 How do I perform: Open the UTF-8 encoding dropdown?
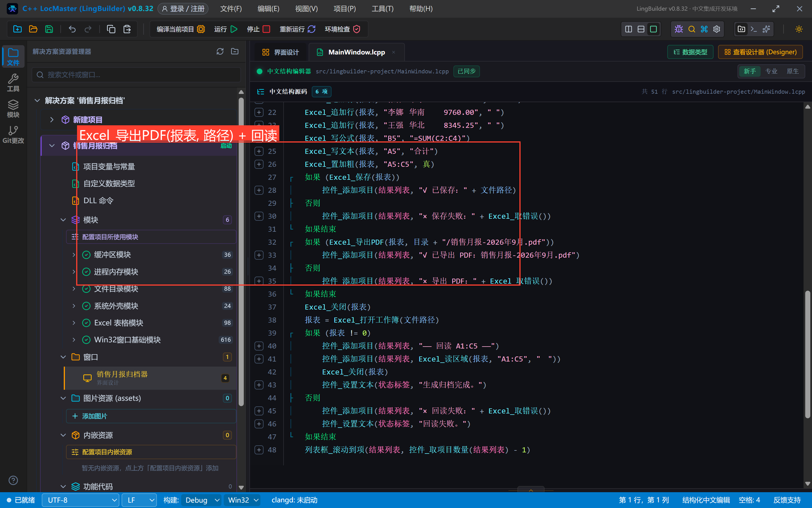pyautogui.click(x=81, y=500)
